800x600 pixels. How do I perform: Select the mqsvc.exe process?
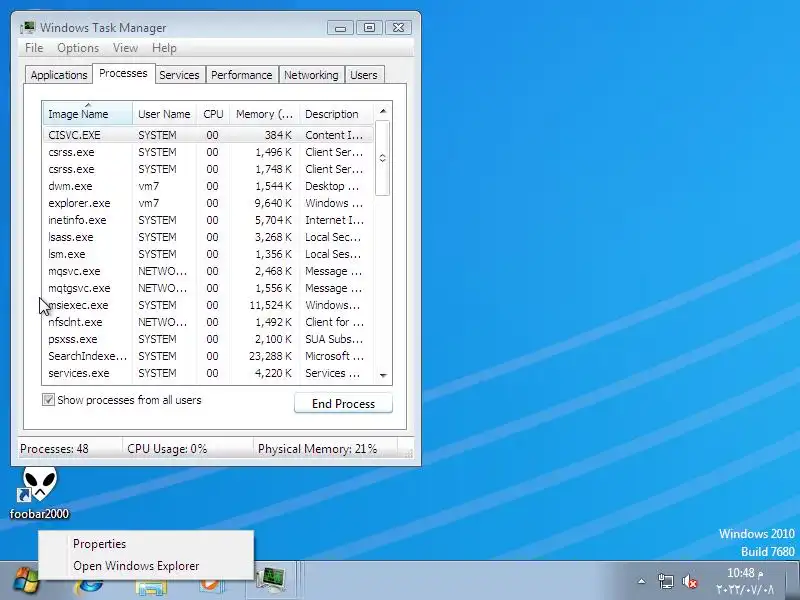(x=208, y=271)
